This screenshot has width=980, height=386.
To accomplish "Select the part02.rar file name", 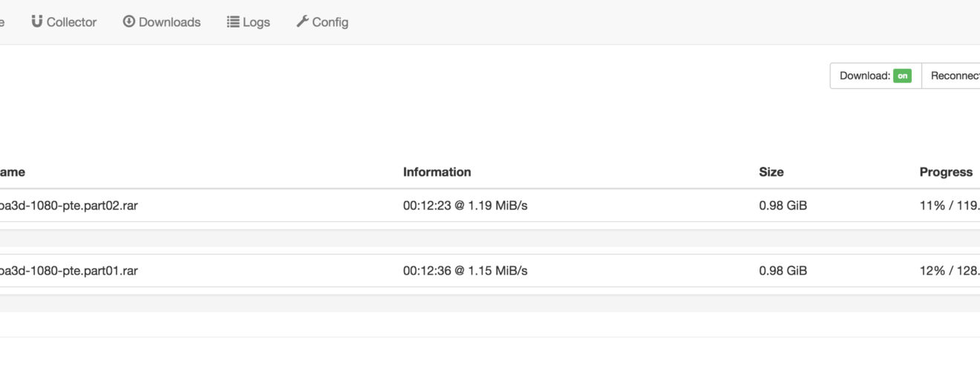I will point(68,206).
